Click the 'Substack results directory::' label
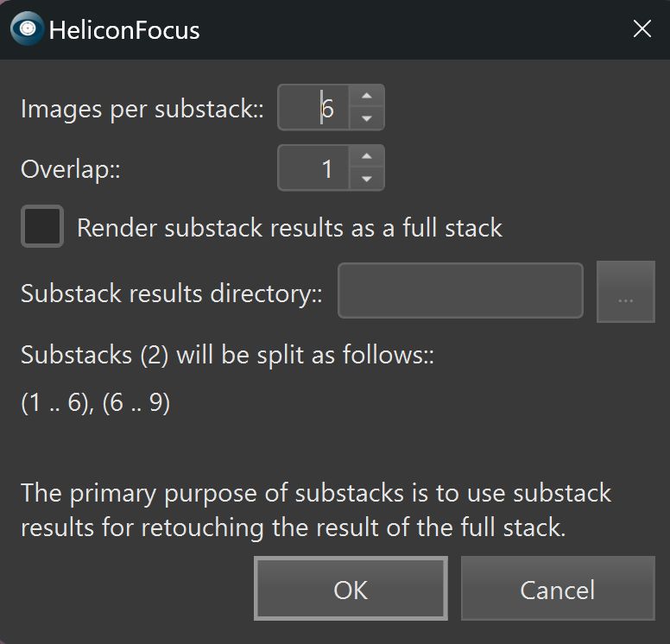The width and height of the screenshot is (670, 644). point(171,293)
